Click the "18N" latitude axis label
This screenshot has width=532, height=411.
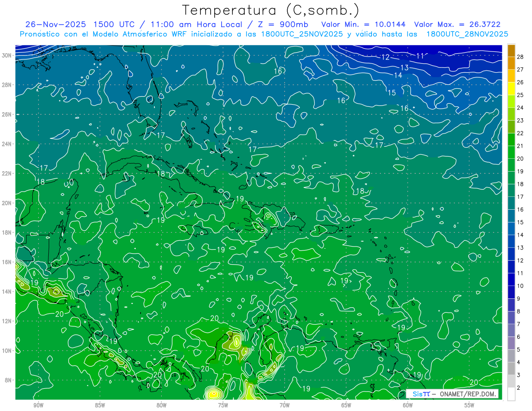coord(7,232)
